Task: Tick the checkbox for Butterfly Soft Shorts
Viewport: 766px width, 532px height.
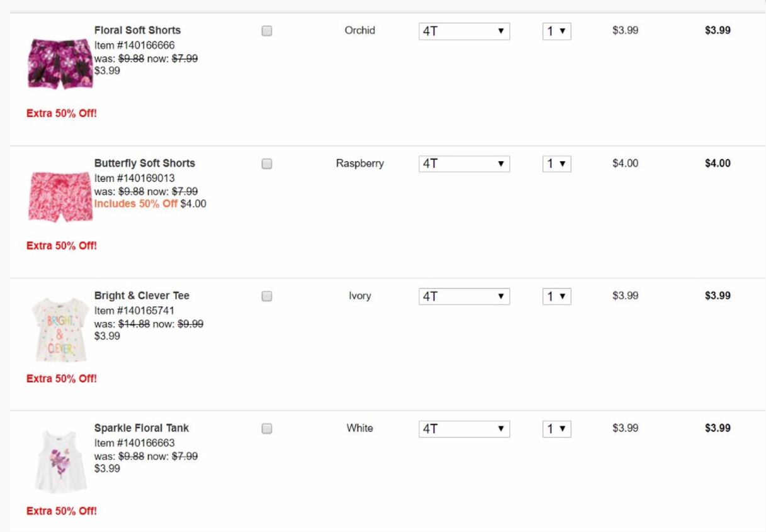Action: point(266,163)
